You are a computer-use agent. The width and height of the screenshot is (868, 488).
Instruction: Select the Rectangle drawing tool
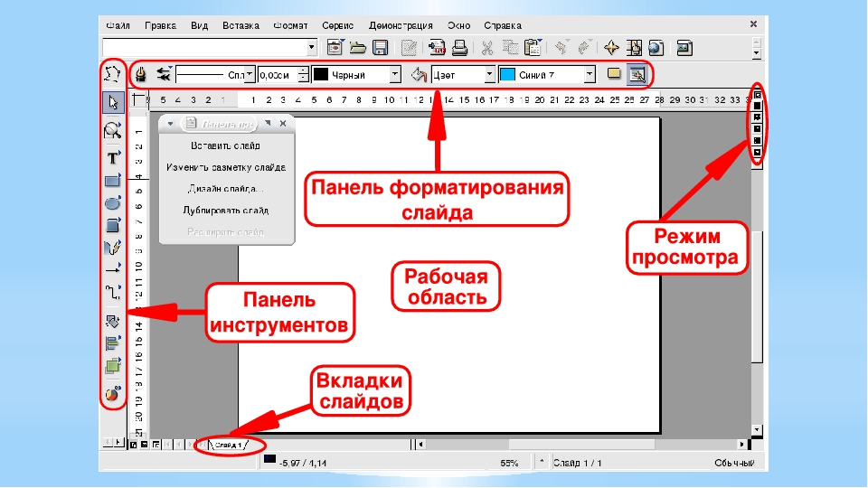[113, 181]
